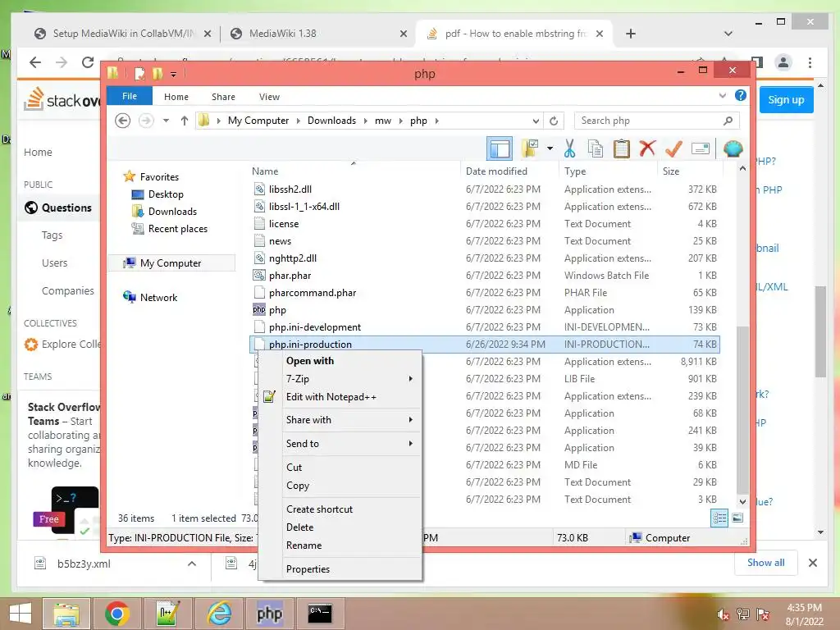Click the Rename toolbar icon
Viewport: 840px width, 630px height.
701,148
